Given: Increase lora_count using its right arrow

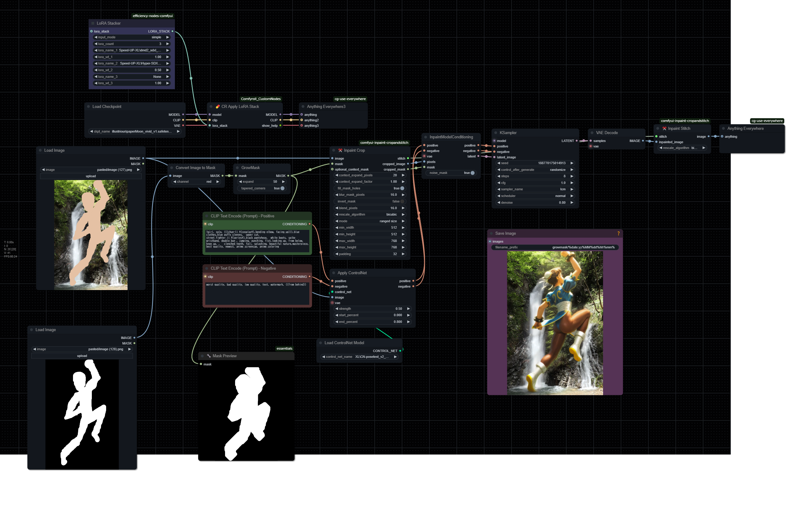Looking at the screenshot, I should [167, 44].
